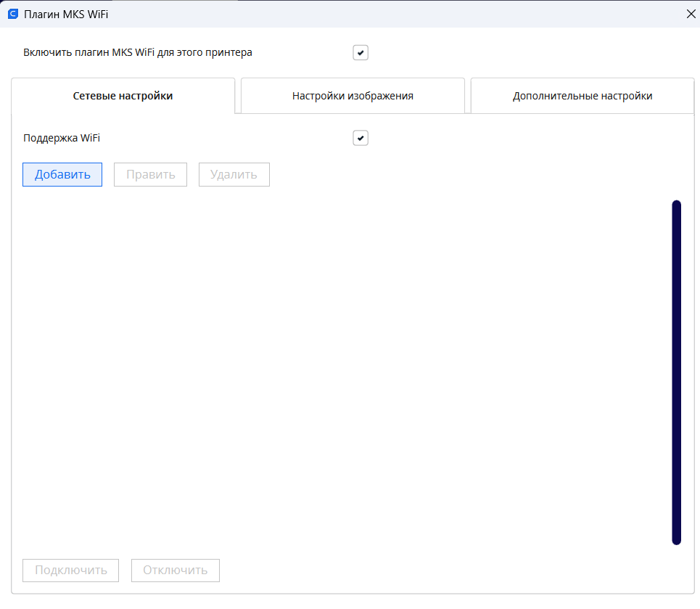Toggle enable MKS WiFi plugin checkbox
This screenshot has height=609, width=700.
click(x=361, y=53)
